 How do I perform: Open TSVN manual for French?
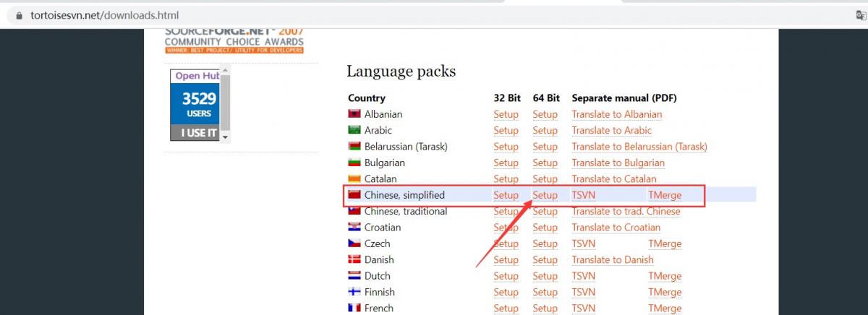[583, 308]
